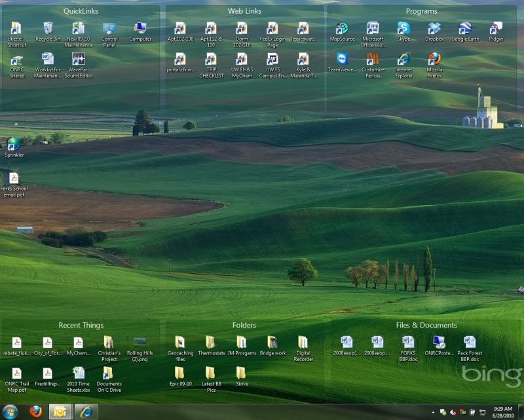The image size is (524, 420).
Task: Open the Start menu
Action: tap(9, 411)
